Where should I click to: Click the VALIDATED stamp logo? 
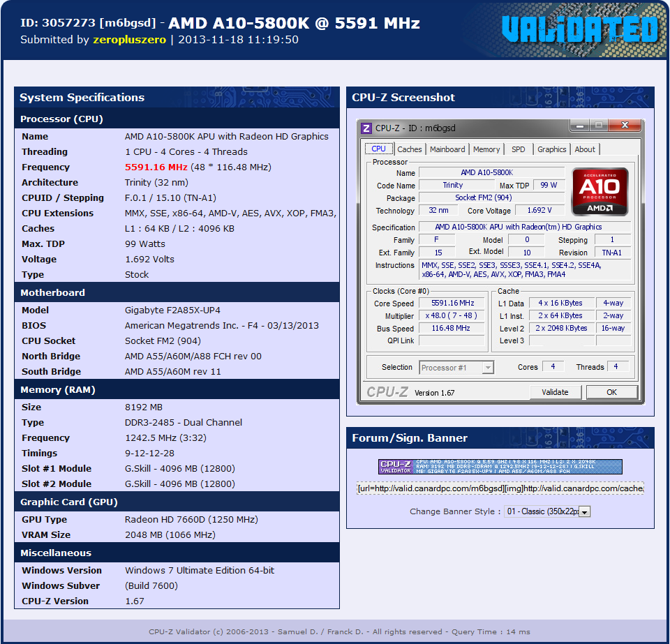click(x=580, y=29)
